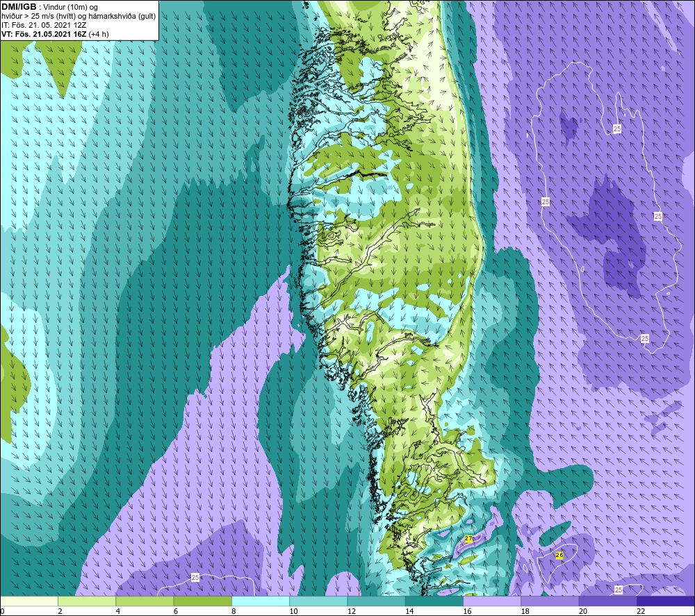
Task: Click the 10–12 m/s turquoise legend swatch
Action: (318, 601)
